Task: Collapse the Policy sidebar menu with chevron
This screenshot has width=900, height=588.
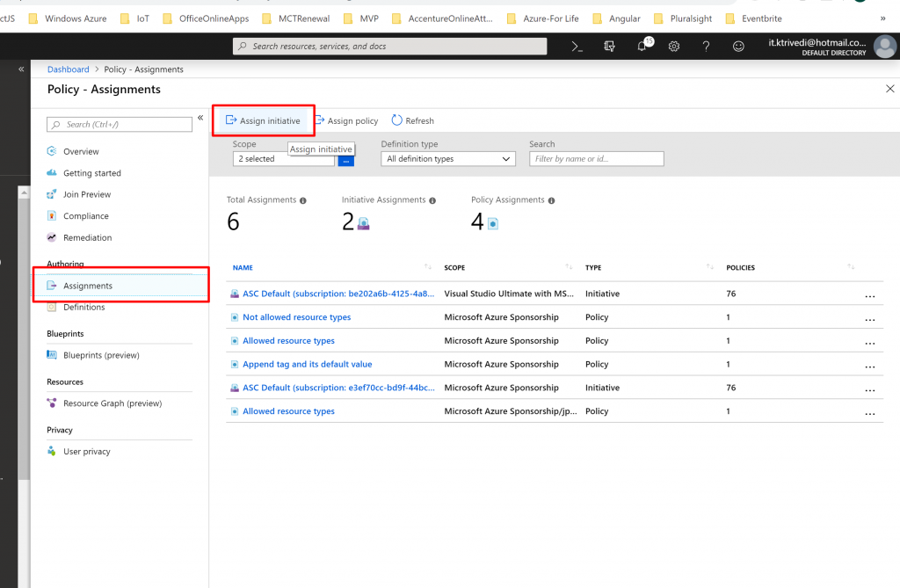Action: point(200,118)
